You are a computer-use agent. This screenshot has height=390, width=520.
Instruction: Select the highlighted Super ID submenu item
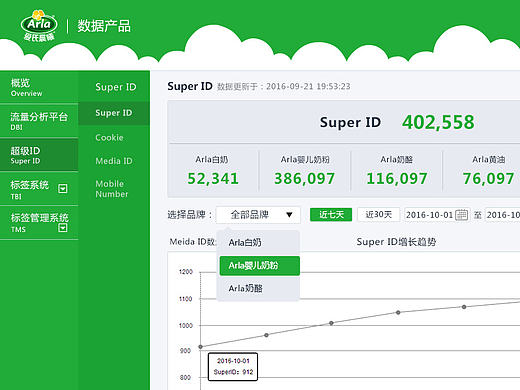click(114, 113)
